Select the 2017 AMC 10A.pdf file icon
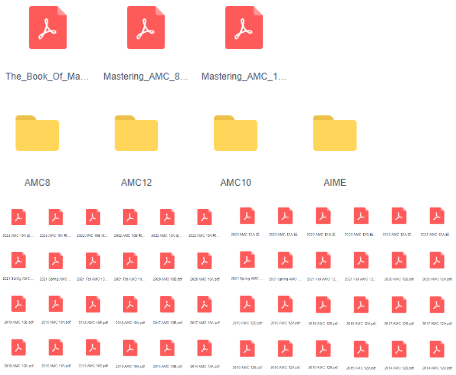This screenshot has height=375, width=456. pyautogui.click(x=205, y=304)
